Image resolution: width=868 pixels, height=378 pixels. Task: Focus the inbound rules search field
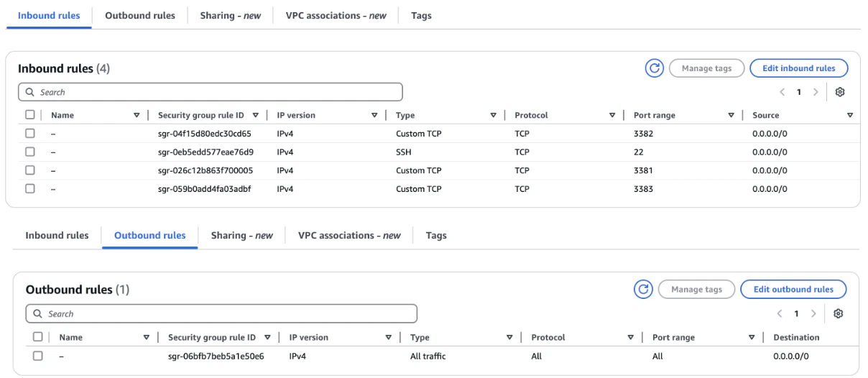[x=216, y=92]
